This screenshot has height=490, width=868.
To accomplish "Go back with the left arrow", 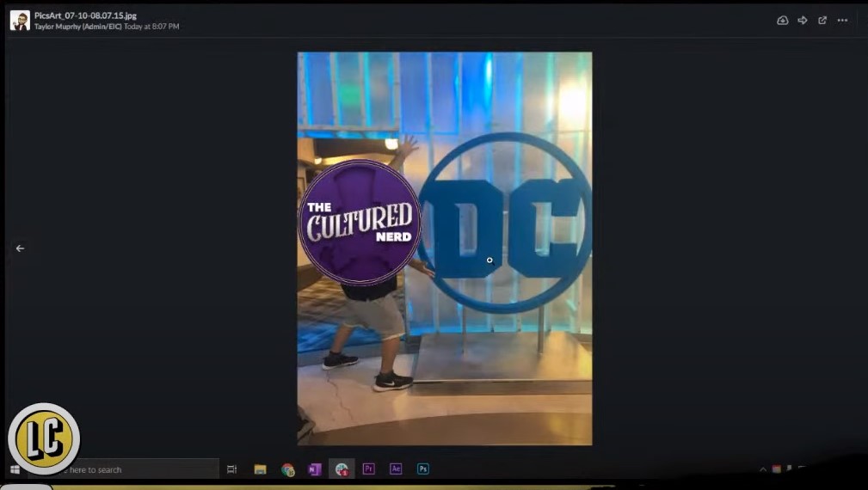I will 20,248.
